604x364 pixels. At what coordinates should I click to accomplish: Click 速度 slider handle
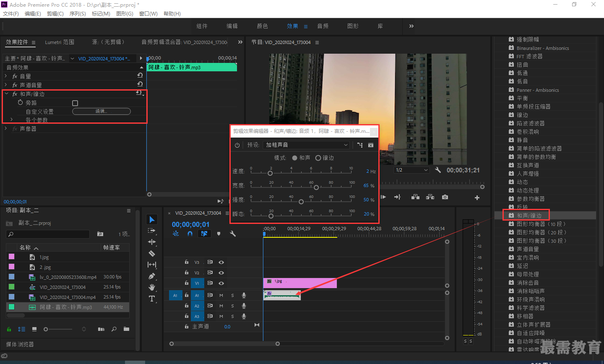coord(270,173)
